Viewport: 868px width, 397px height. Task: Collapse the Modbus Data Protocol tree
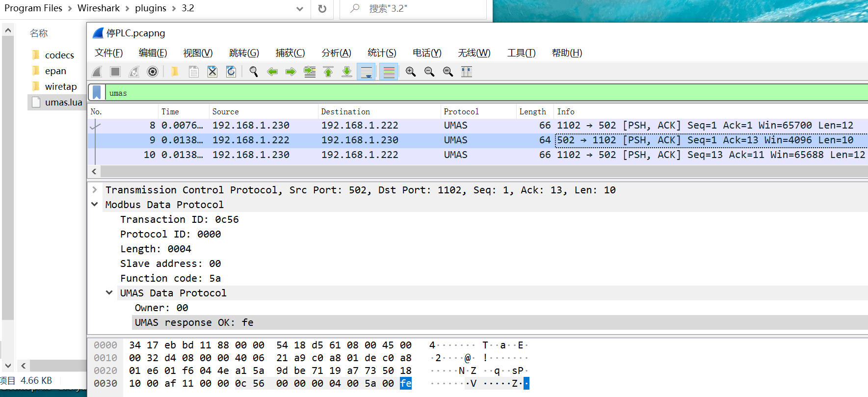[95, 205]
